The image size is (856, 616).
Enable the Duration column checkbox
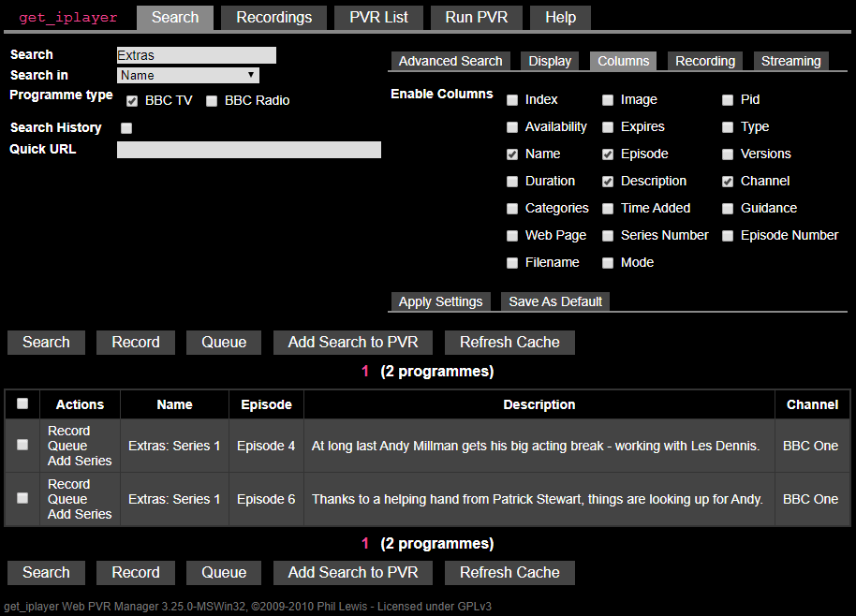512,182
